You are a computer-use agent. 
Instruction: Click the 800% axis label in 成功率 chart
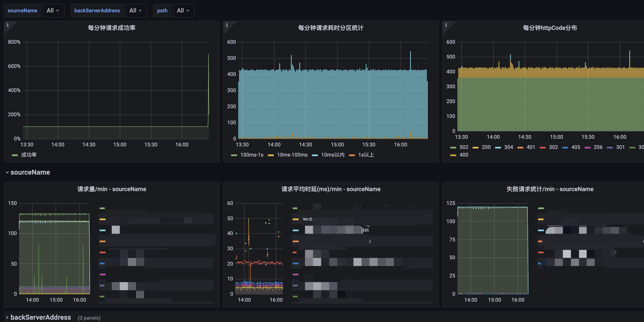(14, 42)
